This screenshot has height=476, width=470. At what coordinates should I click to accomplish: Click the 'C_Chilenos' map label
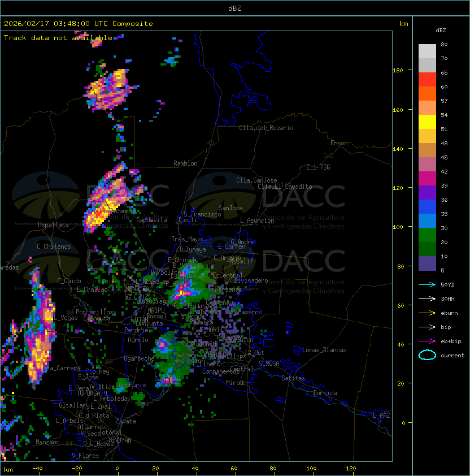click(54, 246)
